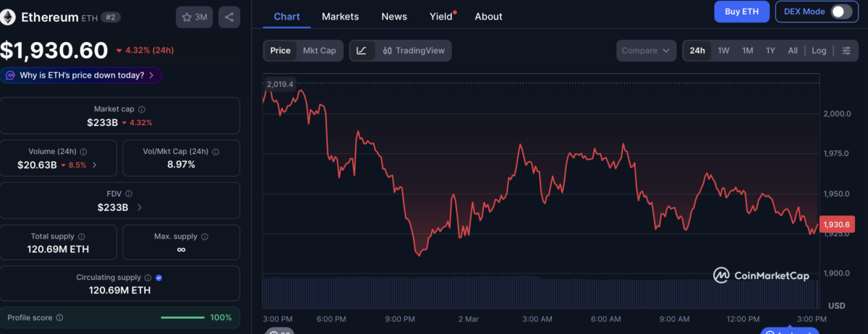Screen dimensions: 868x334
Task: Click the 8.97% Vol/Mkt Cap value
Action: [x=181, y=165]
